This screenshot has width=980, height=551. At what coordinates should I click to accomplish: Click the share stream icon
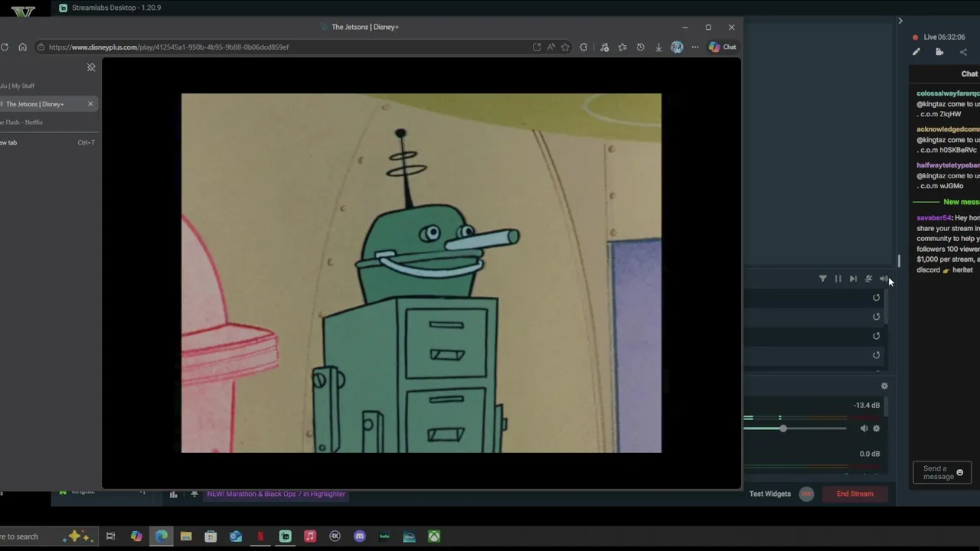(963, 52)
